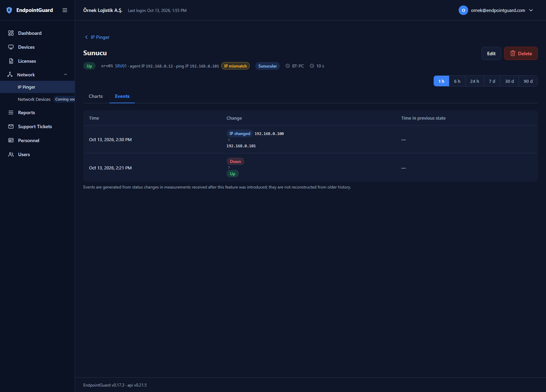Select the 7 d time range
The width and height of the screenshot is (546, 392).
pyautogui.click(x=492, y=81)
